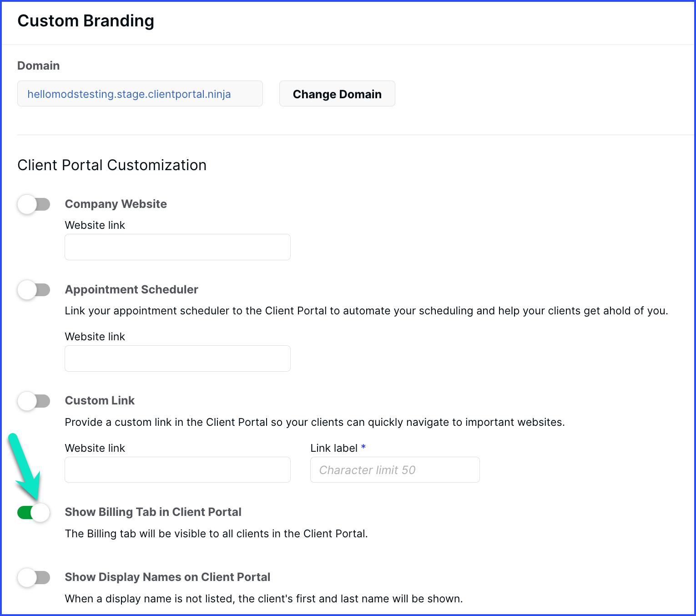Click the Change Domain button
The height and width of the screenshot is (616, 696).
point(337,94)
